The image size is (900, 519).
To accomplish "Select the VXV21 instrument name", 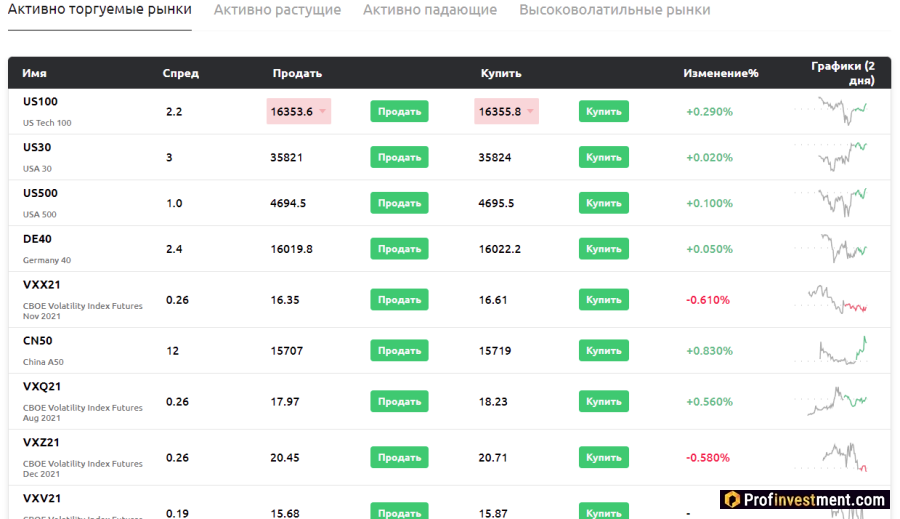I will click(x=41, y=498).
